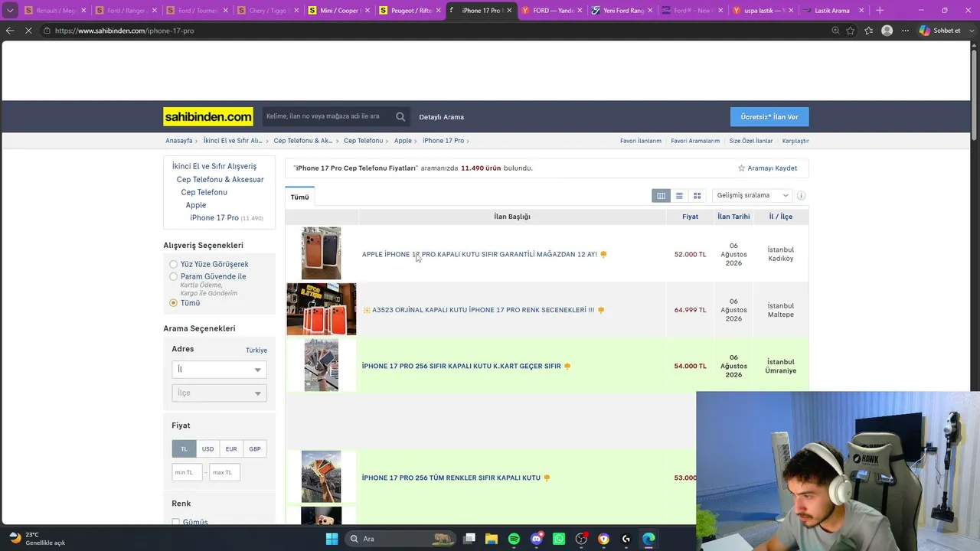Switch to the Mini / Cooper browser tab
This screenshot has height=551, width=980.
340,11
